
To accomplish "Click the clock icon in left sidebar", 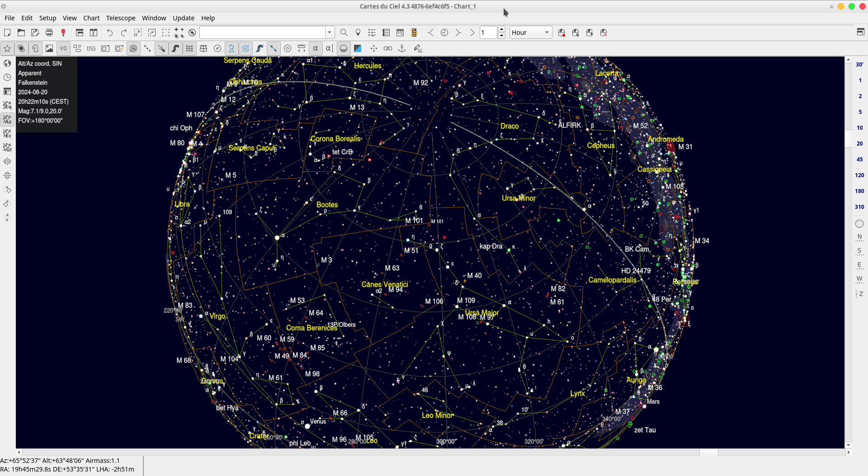I will pos(7,77).
